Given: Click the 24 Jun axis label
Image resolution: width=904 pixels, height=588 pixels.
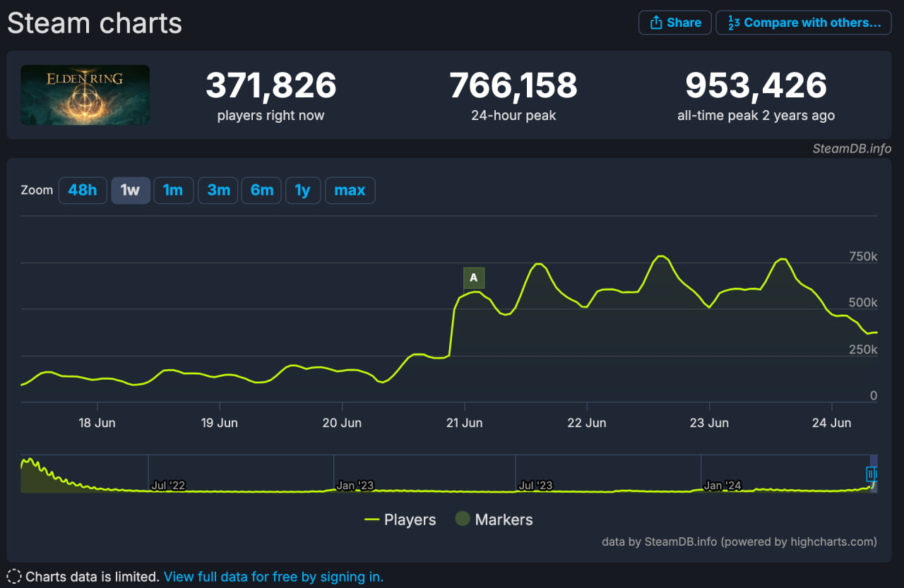Looking at the screenshot, I should (x=832, y=423).
